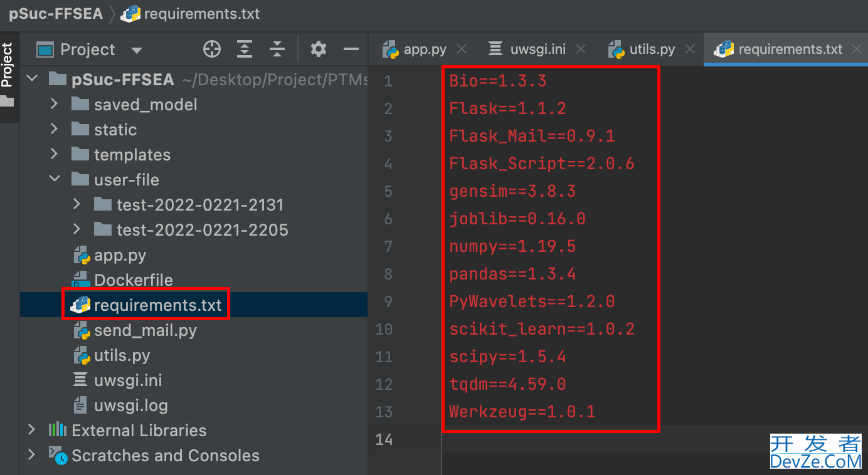This screenshot has width=868, height=475.
Task: Click the Scratches and Consoles clock icon
Action: (x=58, y=456)
